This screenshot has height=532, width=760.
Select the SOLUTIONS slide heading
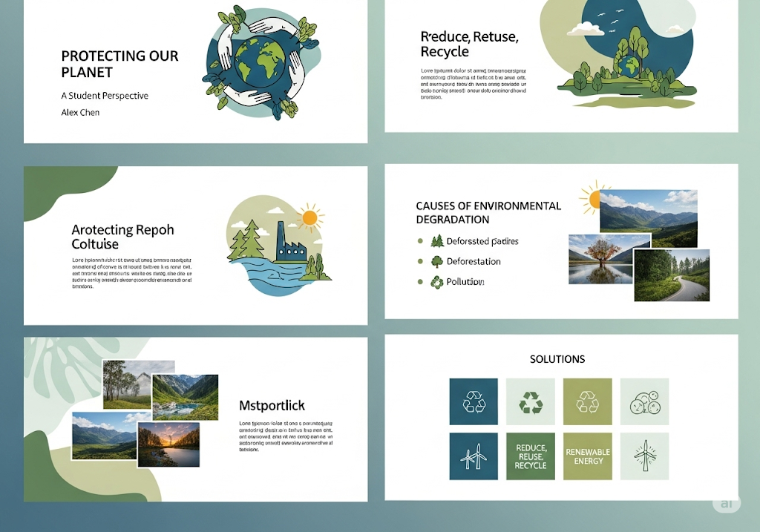(557, 359)
